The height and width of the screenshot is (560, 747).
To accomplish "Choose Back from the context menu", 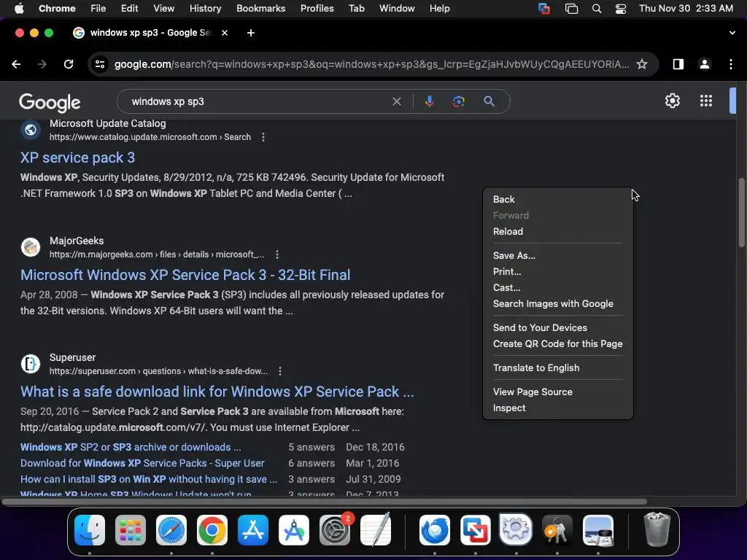I will [x=558, y=200].
